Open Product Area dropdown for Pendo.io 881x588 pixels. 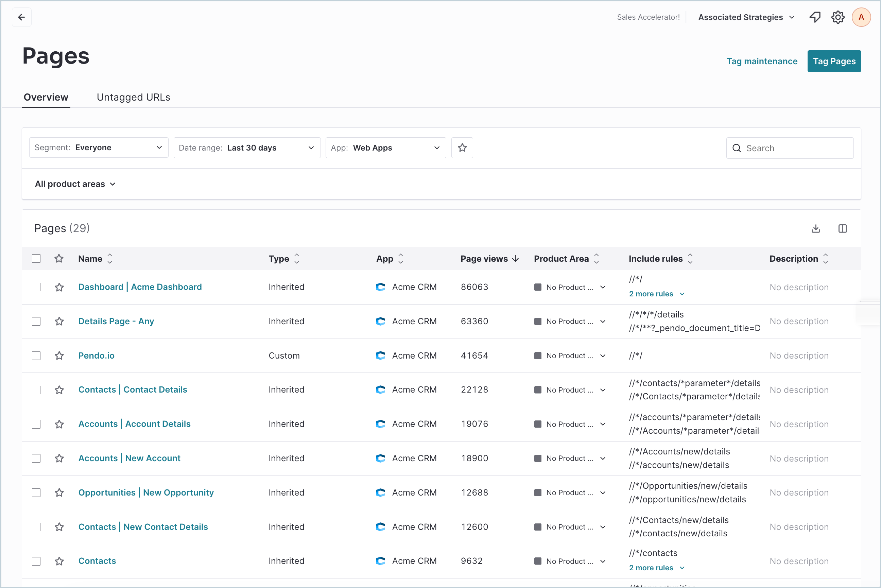[570, 356]
